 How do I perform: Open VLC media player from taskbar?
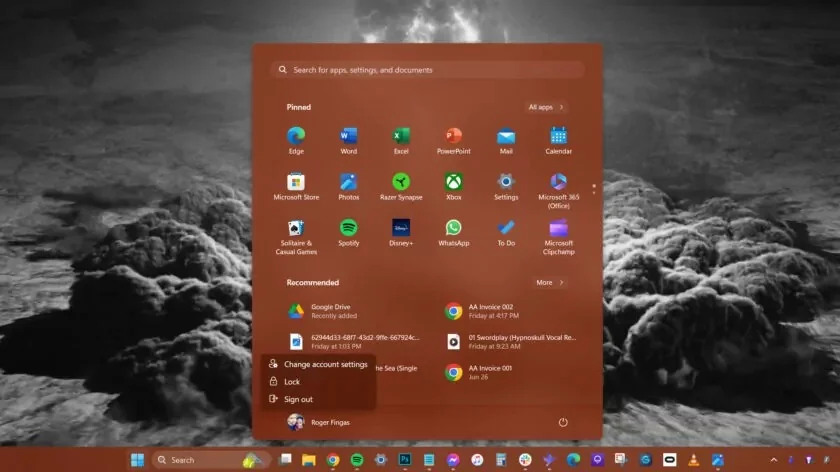[x=693, y=460]
